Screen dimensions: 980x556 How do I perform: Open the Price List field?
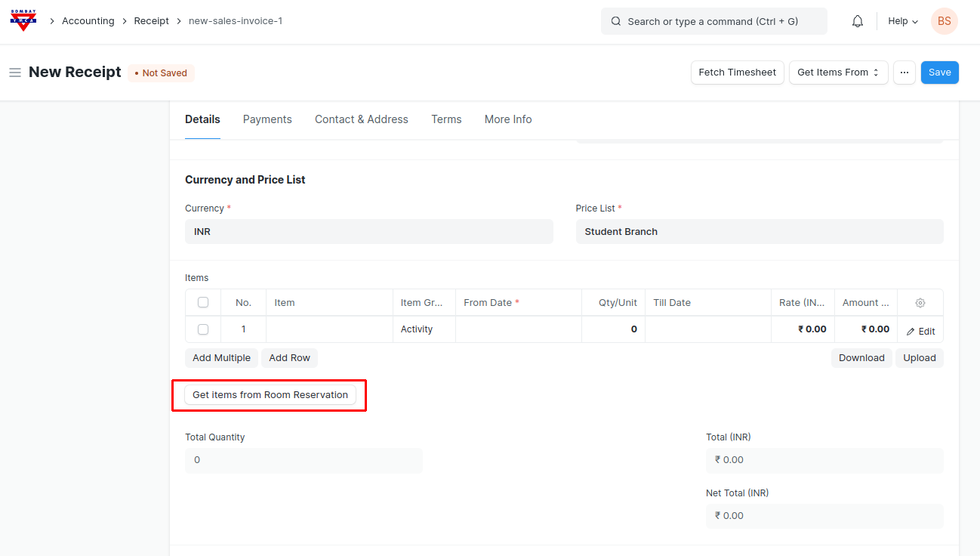(759, 232)
